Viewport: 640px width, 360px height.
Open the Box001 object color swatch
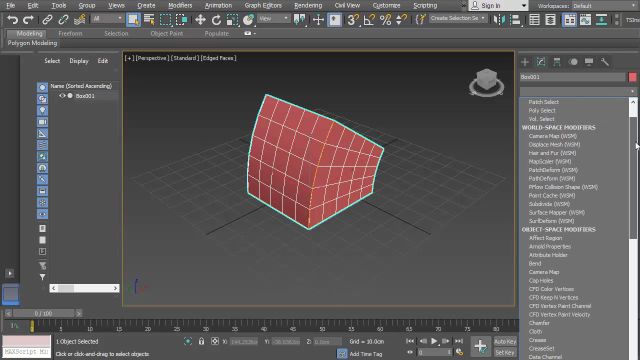click(633, 77)
